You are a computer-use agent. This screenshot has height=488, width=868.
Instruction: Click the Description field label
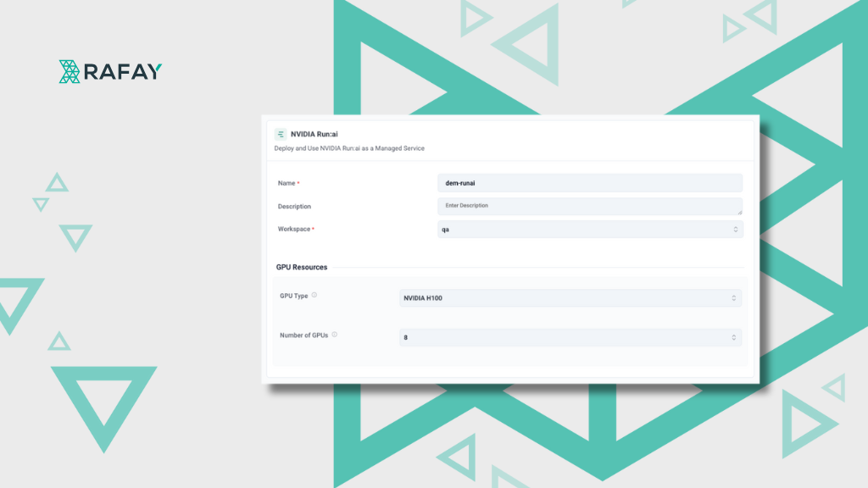294,207
